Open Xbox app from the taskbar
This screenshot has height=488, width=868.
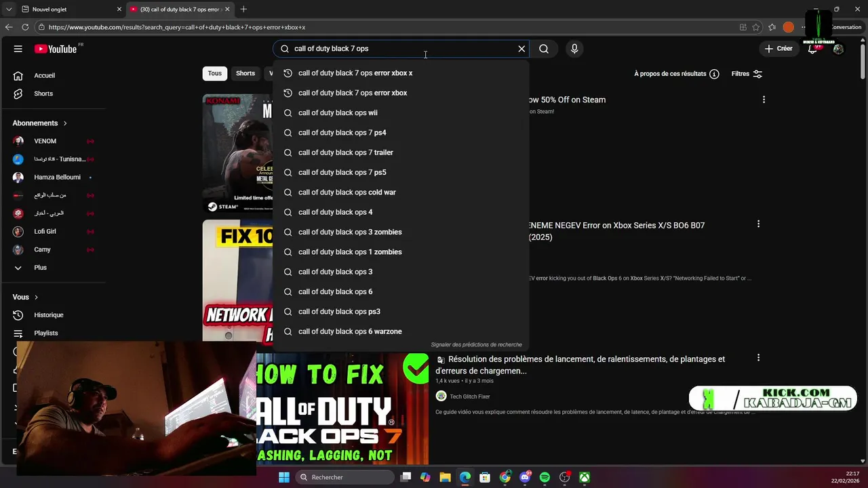point(585,477)
